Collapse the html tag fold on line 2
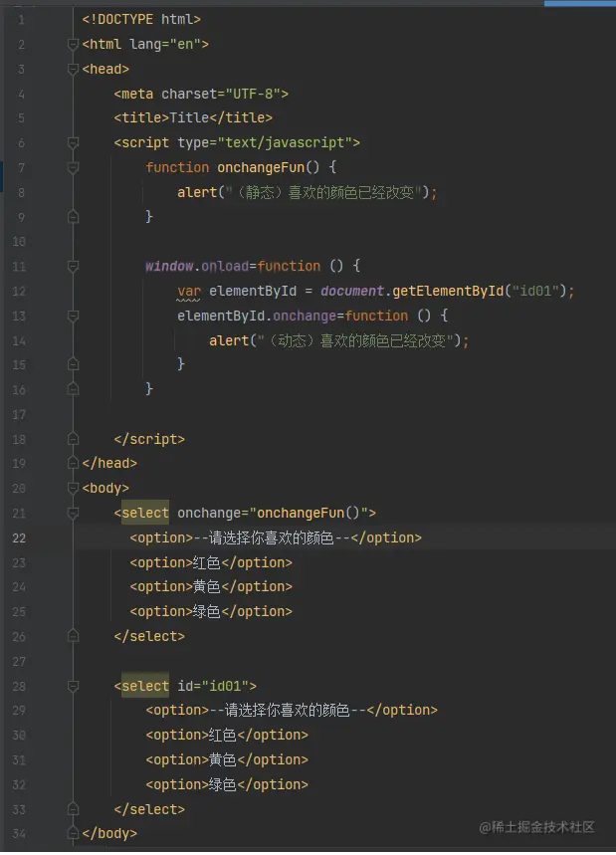 click(73, 44)
